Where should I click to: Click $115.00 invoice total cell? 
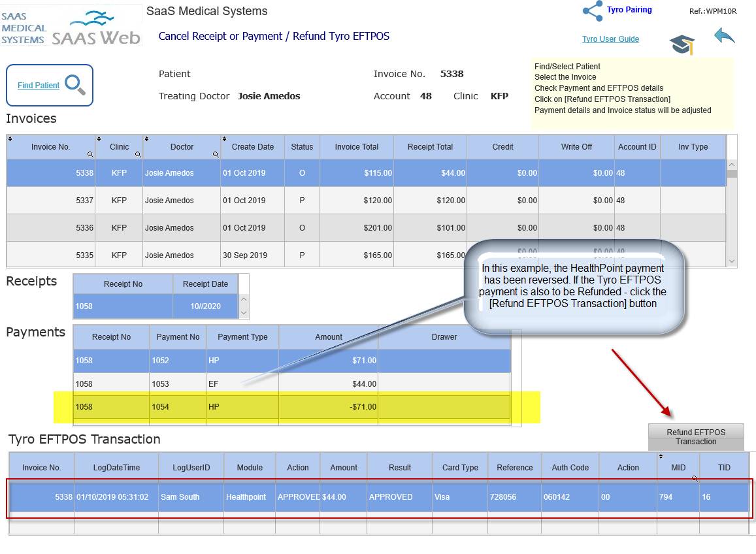357,172
